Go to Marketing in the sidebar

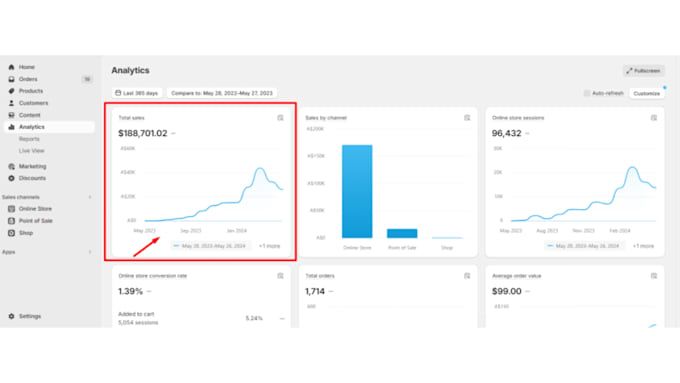32,167
